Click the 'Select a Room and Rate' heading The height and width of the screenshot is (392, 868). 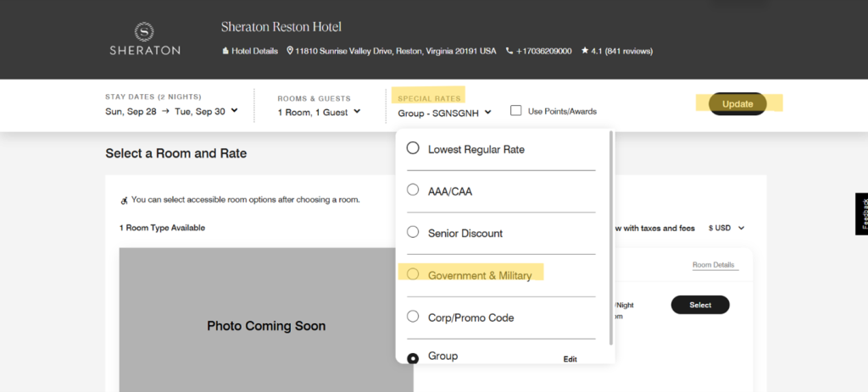[176, 153]
